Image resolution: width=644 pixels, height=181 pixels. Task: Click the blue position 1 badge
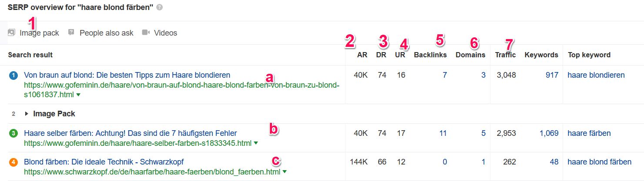coord(13,76)
